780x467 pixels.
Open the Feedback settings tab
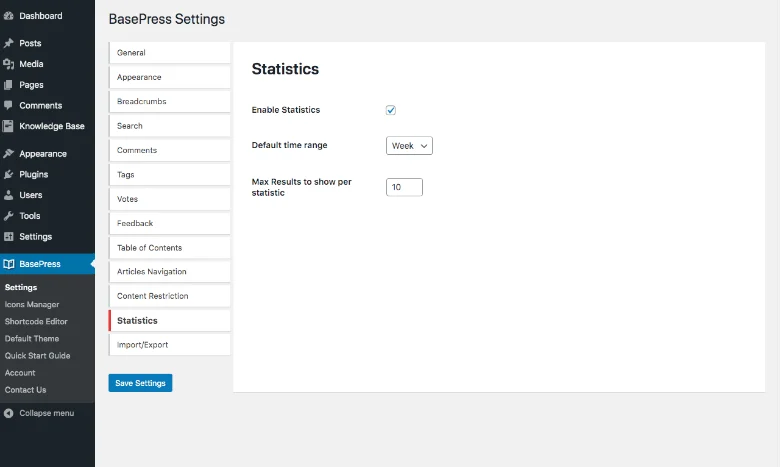[x=170, y=223]
